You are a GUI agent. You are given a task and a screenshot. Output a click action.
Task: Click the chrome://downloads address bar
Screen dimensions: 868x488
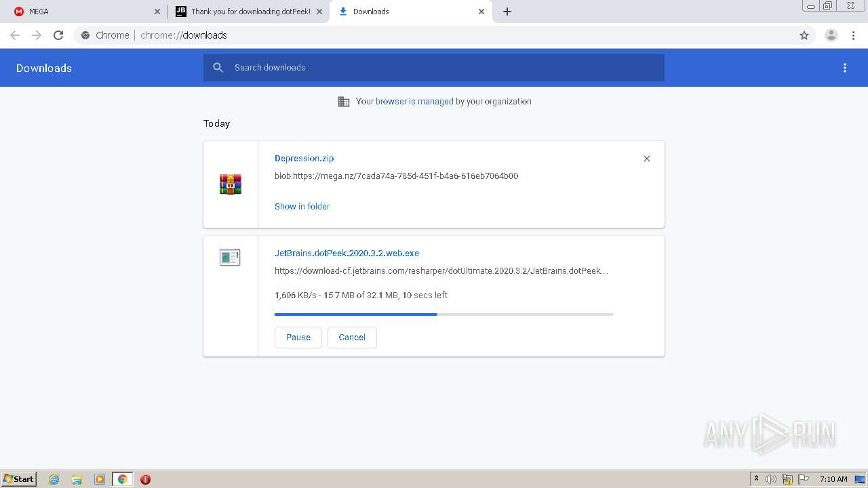pyautogui.click(x=434, y=35)
